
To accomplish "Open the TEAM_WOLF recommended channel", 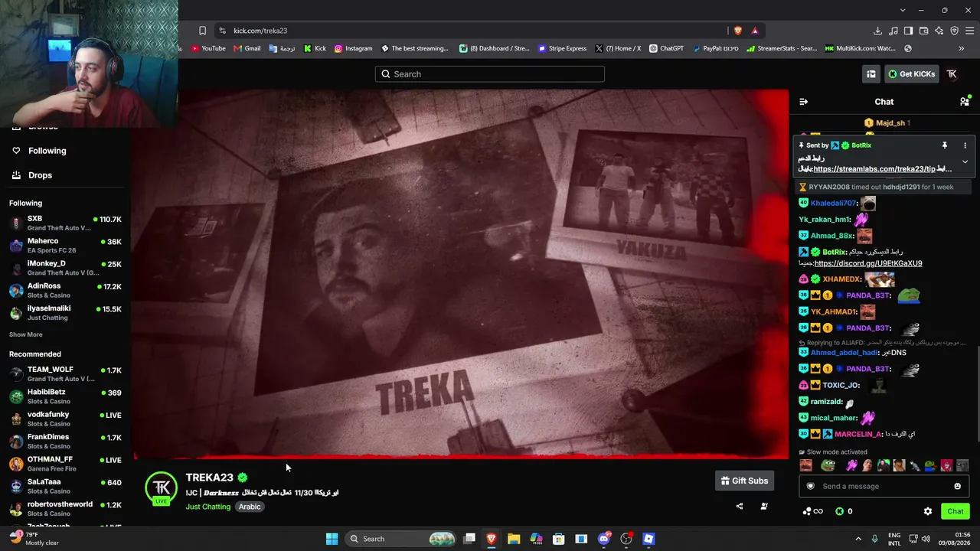I will pyautogui.click(x=65, y=373).
